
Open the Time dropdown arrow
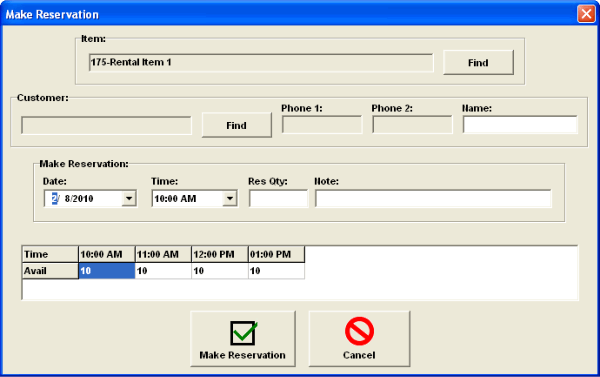pyautogui.click(x=230, y=199)
